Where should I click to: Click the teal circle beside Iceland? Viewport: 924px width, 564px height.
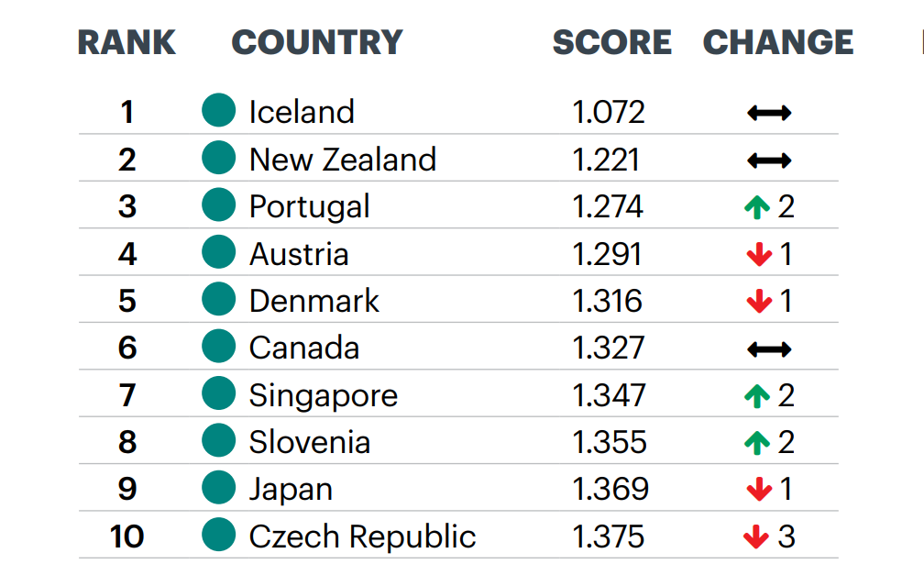[x=218, y=110]
